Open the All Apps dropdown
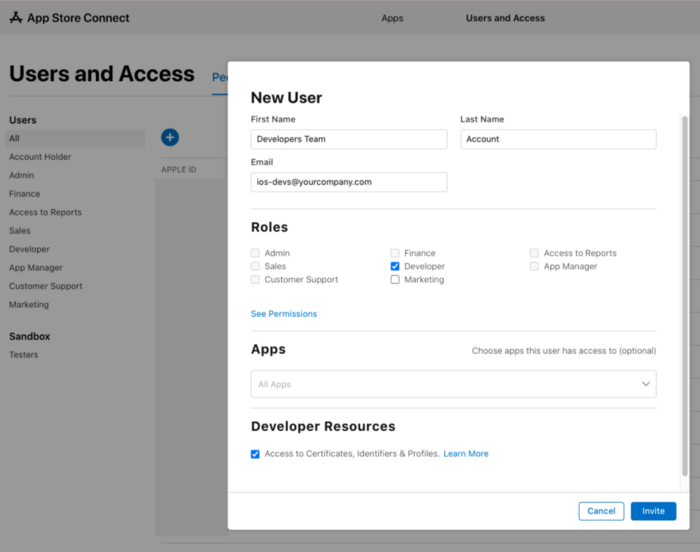Image resolution: width=700 pixels, height=552 pixels. click(x=453, y=384)
